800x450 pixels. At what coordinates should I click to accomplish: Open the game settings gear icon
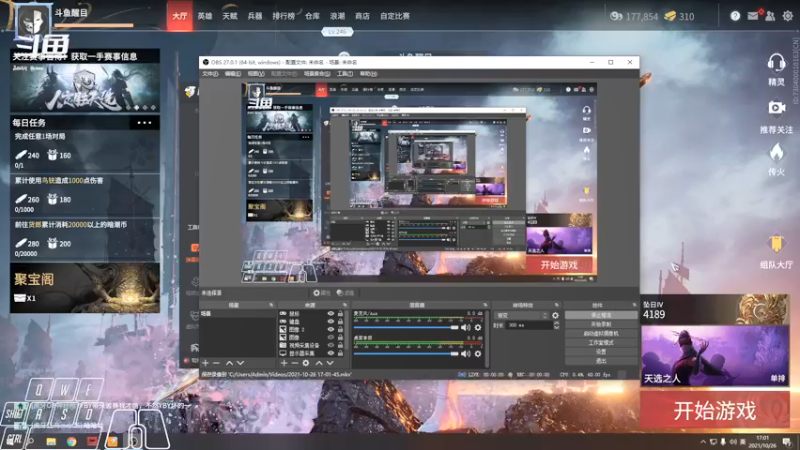(788, 16)
